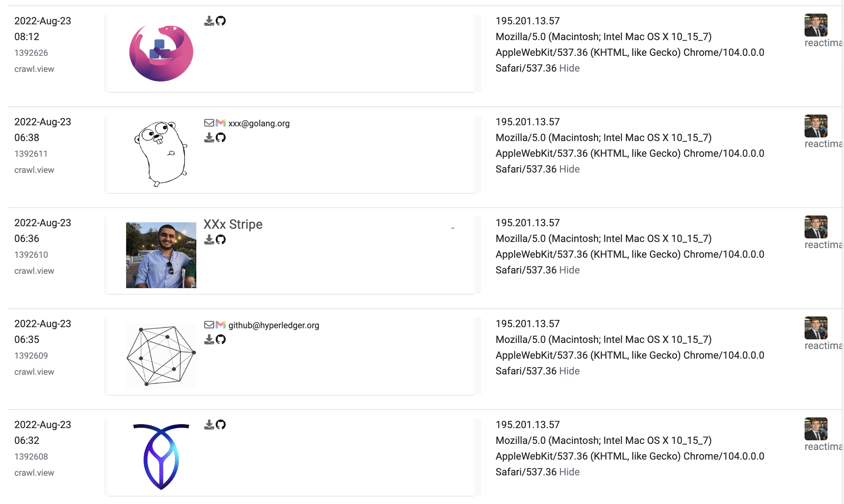Open crawl.view link for record 1392611

click(34, 170)
